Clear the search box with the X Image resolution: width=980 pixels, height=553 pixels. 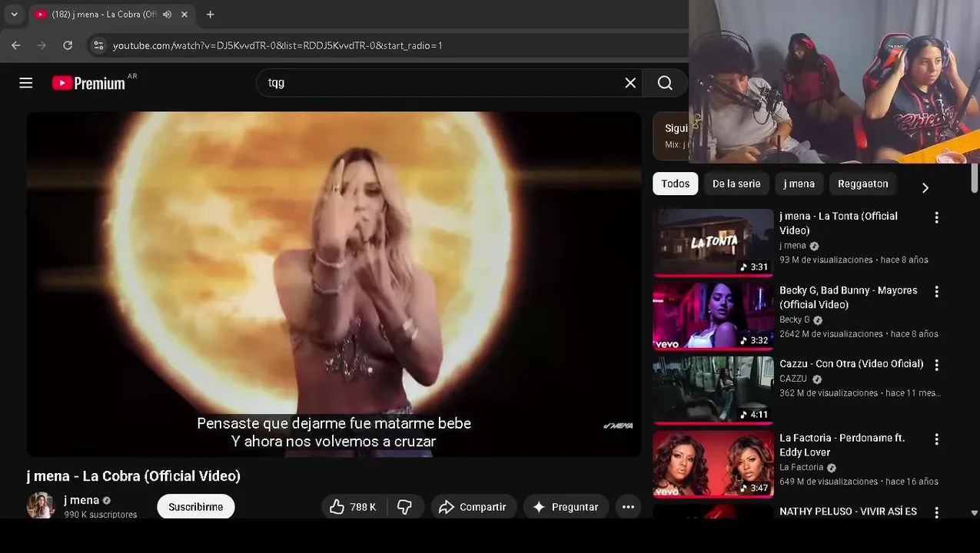click(x=630, y=83)
